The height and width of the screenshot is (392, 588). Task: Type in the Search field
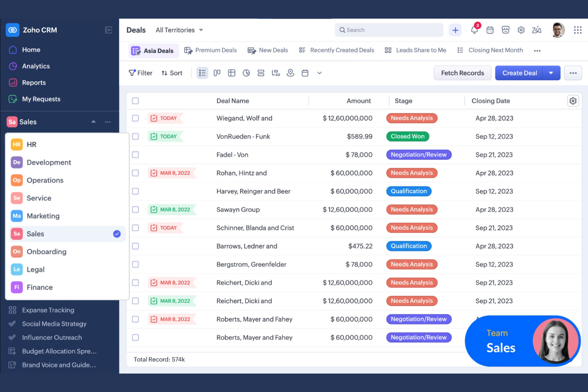[389, 30]
